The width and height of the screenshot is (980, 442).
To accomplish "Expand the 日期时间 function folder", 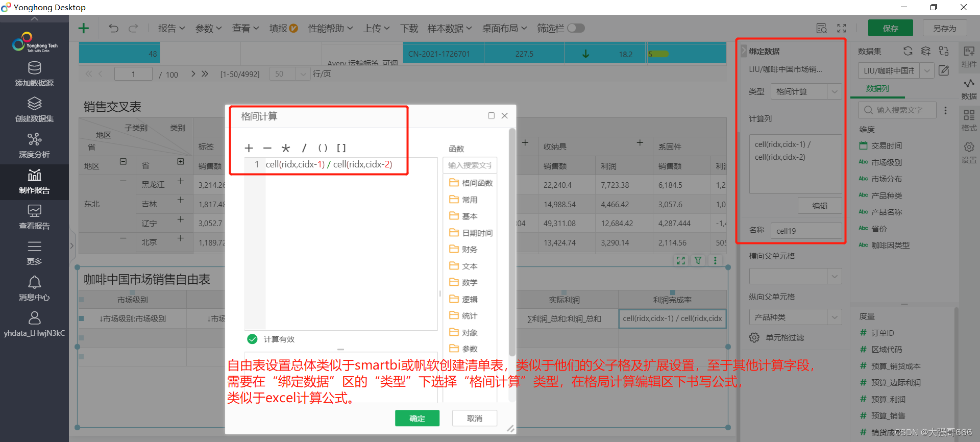I will (471, 233).
